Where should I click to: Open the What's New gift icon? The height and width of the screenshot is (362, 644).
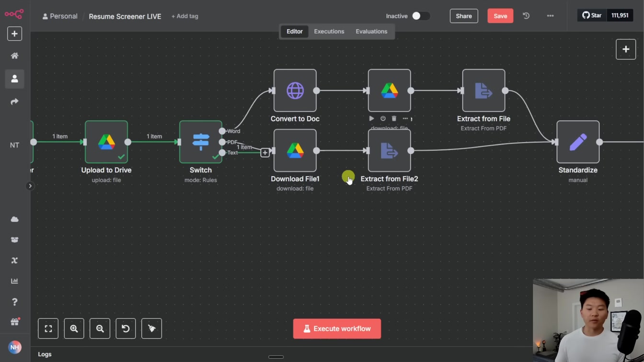click(14, 322)
